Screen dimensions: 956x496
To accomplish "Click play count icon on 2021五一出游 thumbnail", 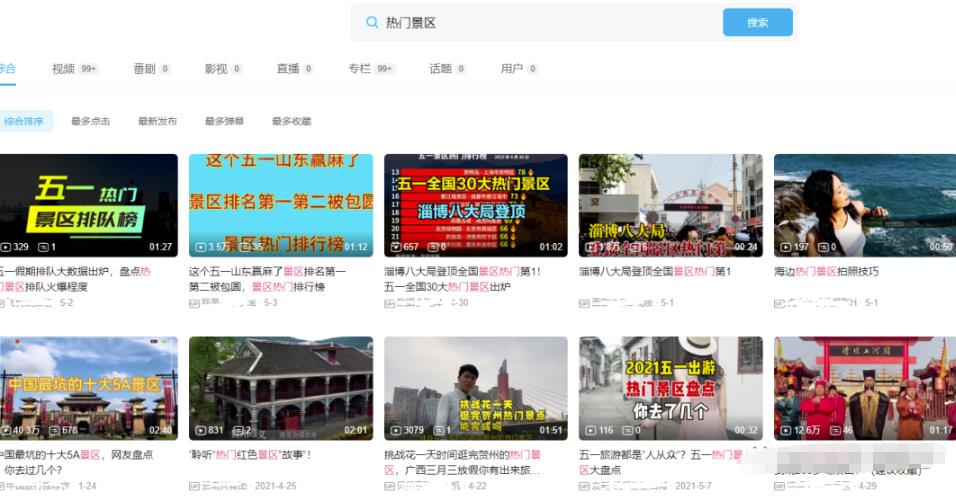I will tap(590, 430).
